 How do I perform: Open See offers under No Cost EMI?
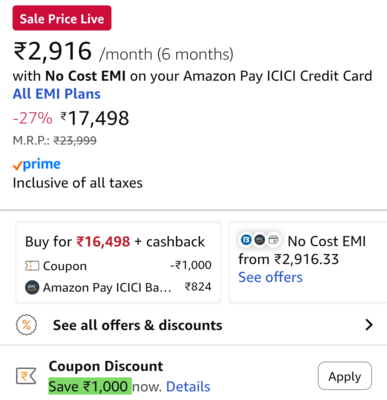pyautogui.click(x=270, y=277)
